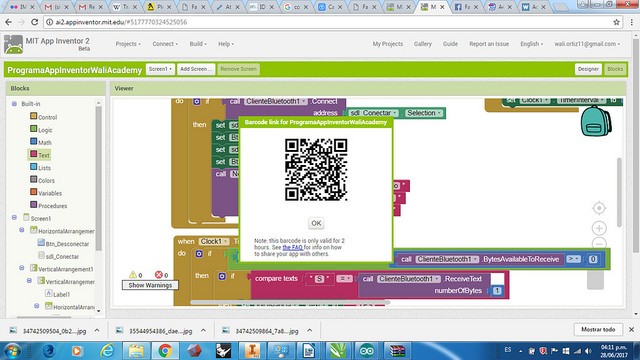Click the error count indicator icon
The width and height of the screenshot is (640, 360).
tap(159, 275)
